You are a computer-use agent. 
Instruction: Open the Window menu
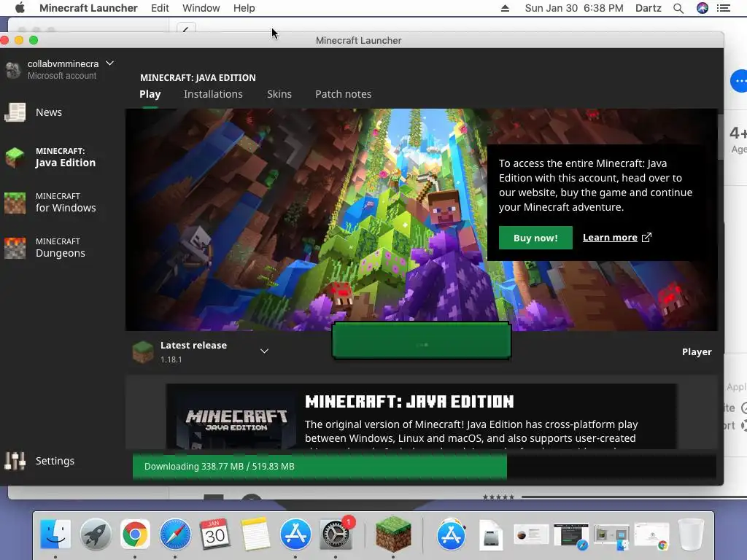click(x=201, y=8)
